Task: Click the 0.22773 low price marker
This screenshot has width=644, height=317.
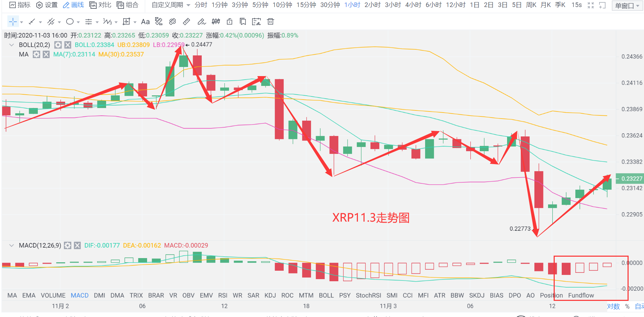Action: 520,229
